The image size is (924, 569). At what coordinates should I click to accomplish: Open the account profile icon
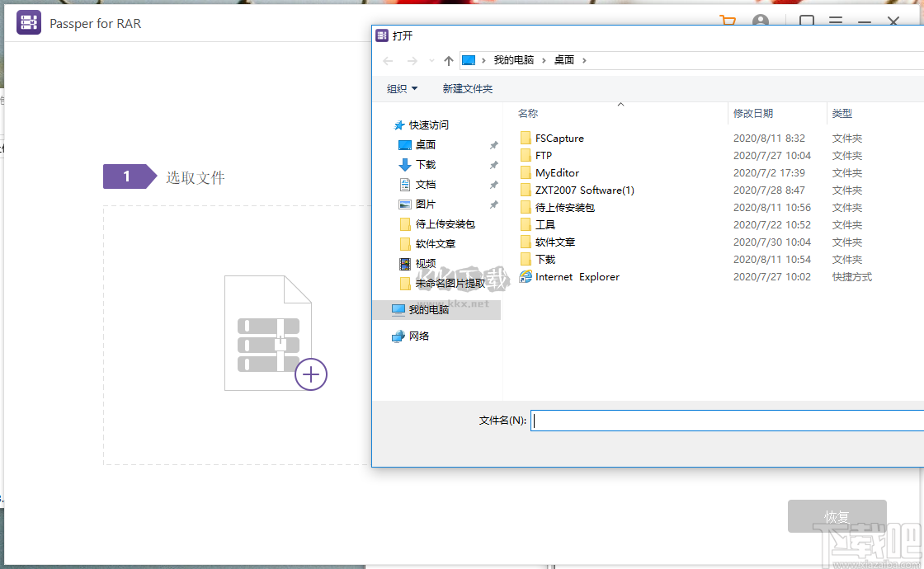(x=760, y=21)
